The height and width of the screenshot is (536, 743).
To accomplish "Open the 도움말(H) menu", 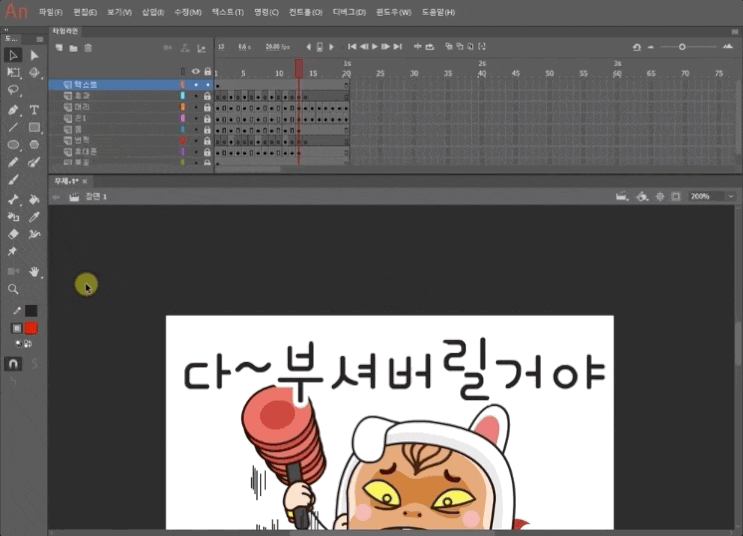I will click(x=438, y=12).
